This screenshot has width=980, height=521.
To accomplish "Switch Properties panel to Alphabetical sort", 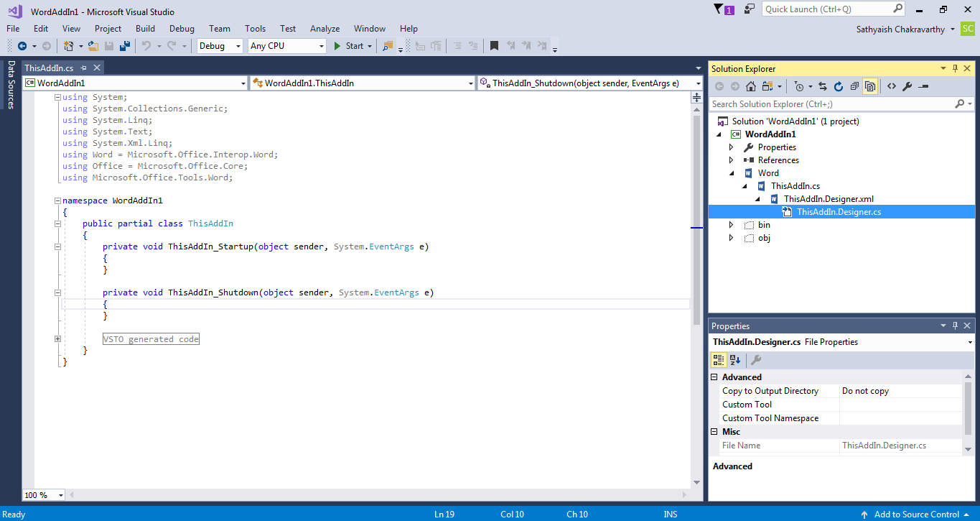I will pyautogui.click(x=735, y=360).
